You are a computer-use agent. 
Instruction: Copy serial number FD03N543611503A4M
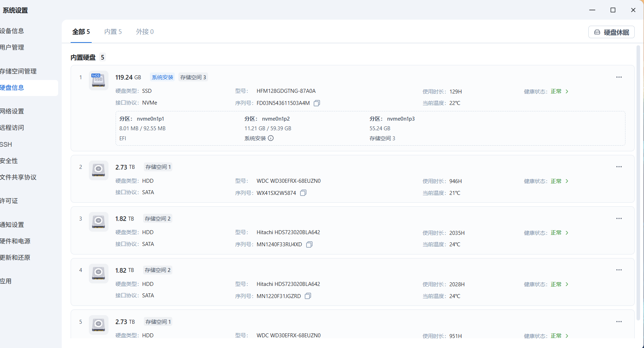pos(317,103)
